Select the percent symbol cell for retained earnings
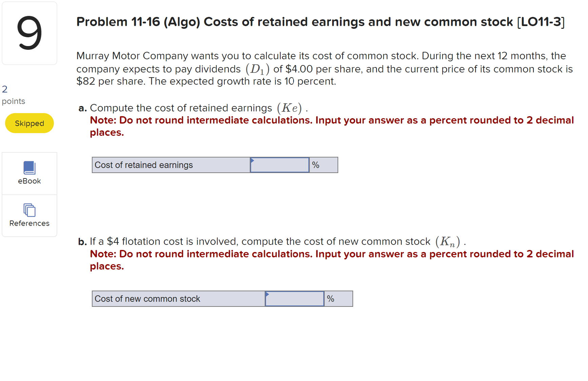588x381 pixels. tap(323, 165)
